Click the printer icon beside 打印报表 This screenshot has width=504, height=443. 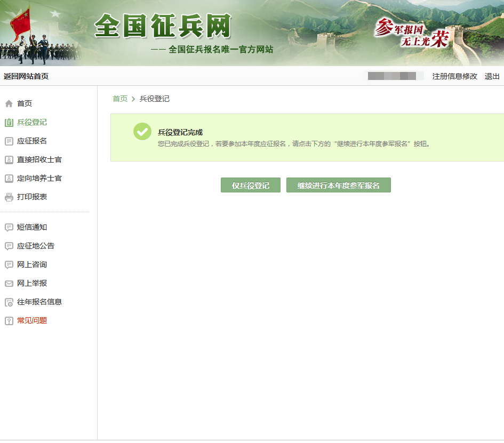(x=9, y=197)
